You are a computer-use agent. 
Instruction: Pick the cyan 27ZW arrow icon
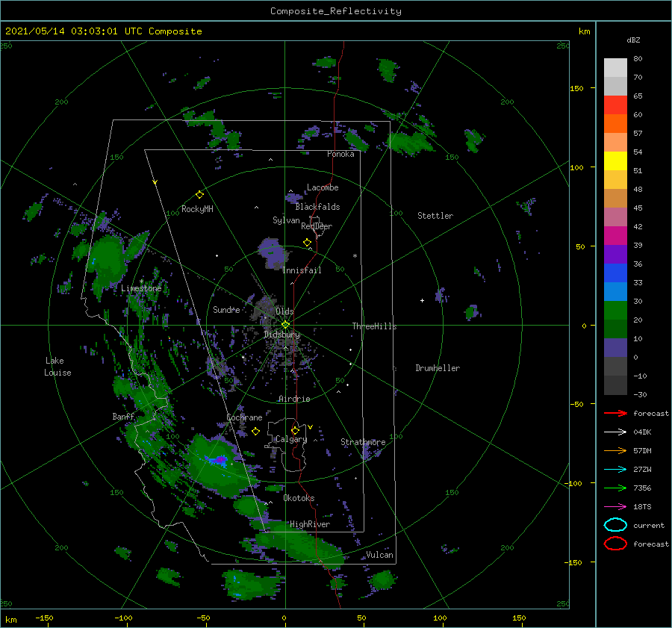[615, 470]
